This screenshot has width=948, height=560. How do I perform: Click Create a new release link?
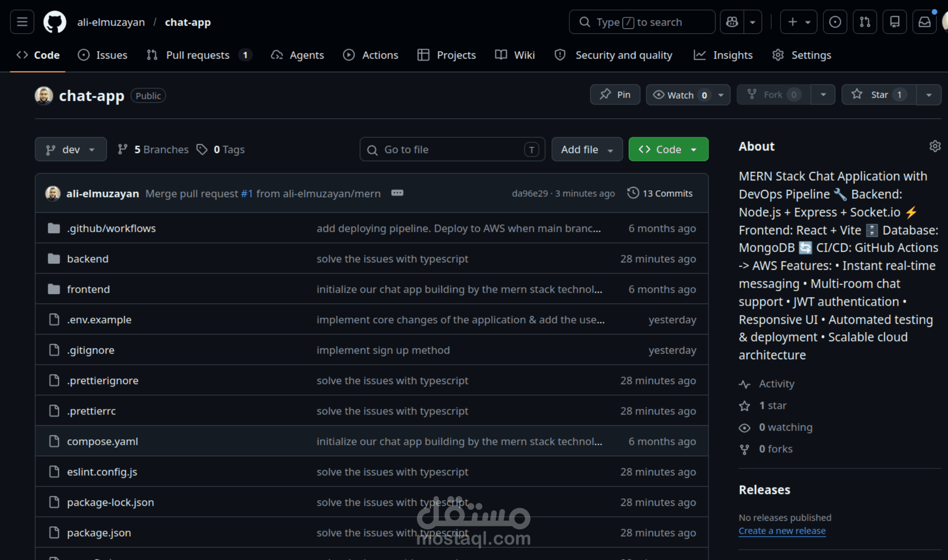pyautogui.click(x=782, y=531)
